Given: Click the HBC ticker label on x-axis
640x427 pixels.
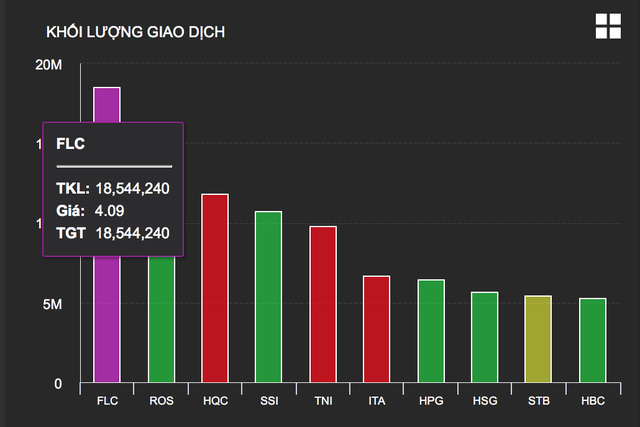Looking at the screenshot, I should [x=592, y=402].
